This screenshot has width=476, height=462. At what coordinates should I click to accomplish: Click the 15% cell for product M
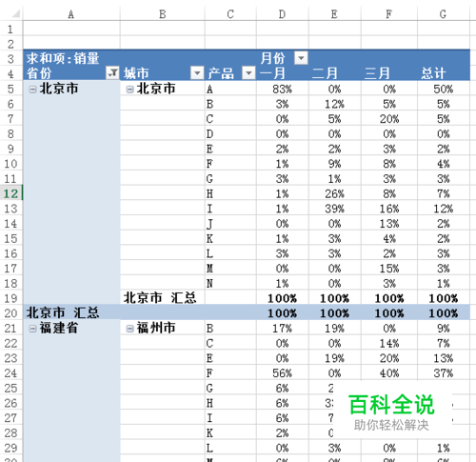click(389, 269)
